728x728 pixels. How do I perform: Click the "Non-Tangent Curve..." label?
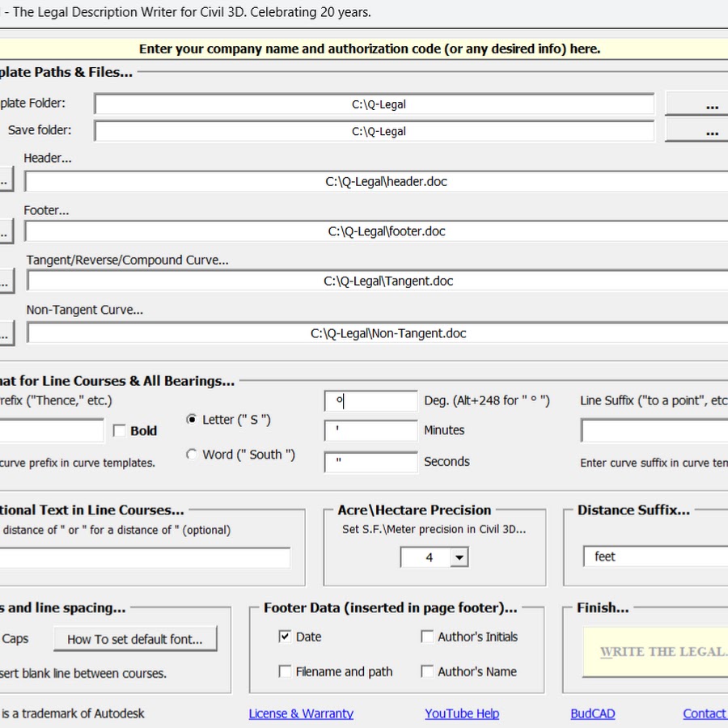pyautogui.click(x=84, y=310)
